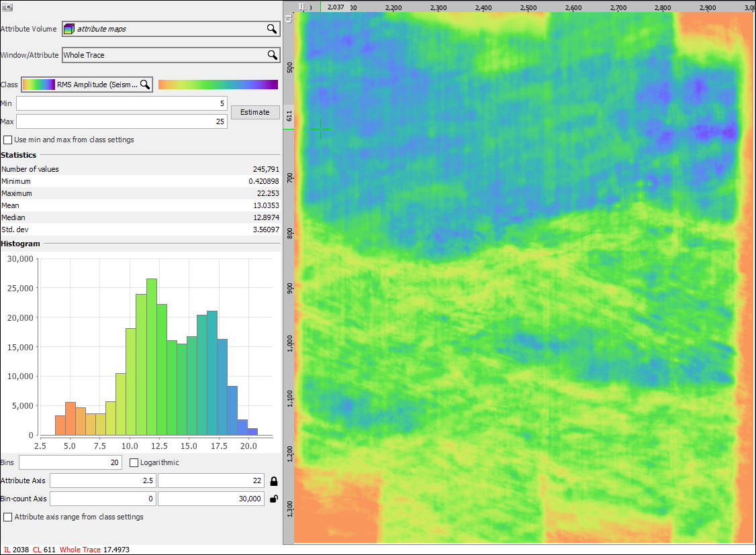The image size is (756, 555).
Task: Click the rainbow color bar beside Class
Action: [x=218, y=85]
